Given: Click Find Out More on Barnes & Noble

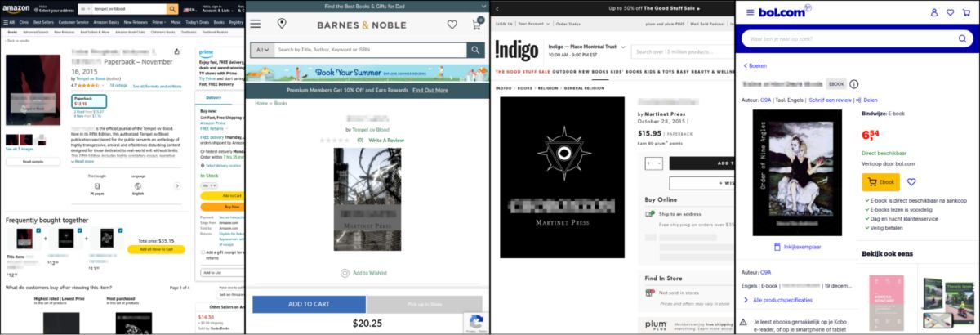Looking at the screenshot, I should (x=430, y=90).
